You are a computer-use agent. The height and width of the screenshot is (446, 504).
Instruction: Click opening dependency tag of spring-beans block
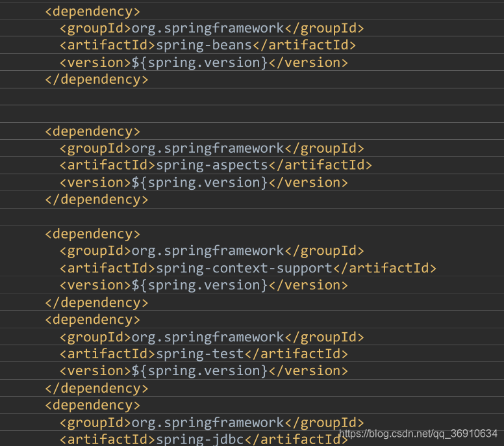tap(93, 11)
